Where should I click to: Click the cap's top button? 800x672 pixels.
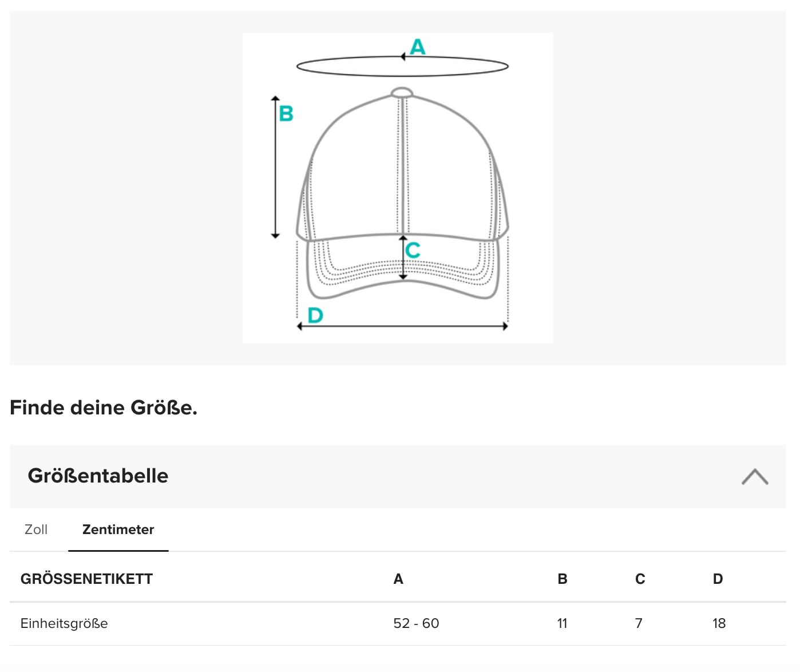pos(402,93)
